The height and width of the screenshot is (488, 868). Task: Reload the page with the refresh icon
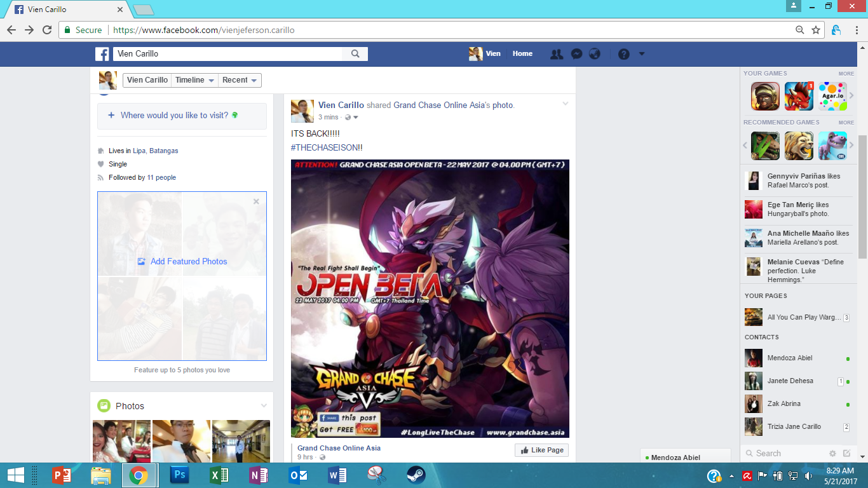coord(47,30)
